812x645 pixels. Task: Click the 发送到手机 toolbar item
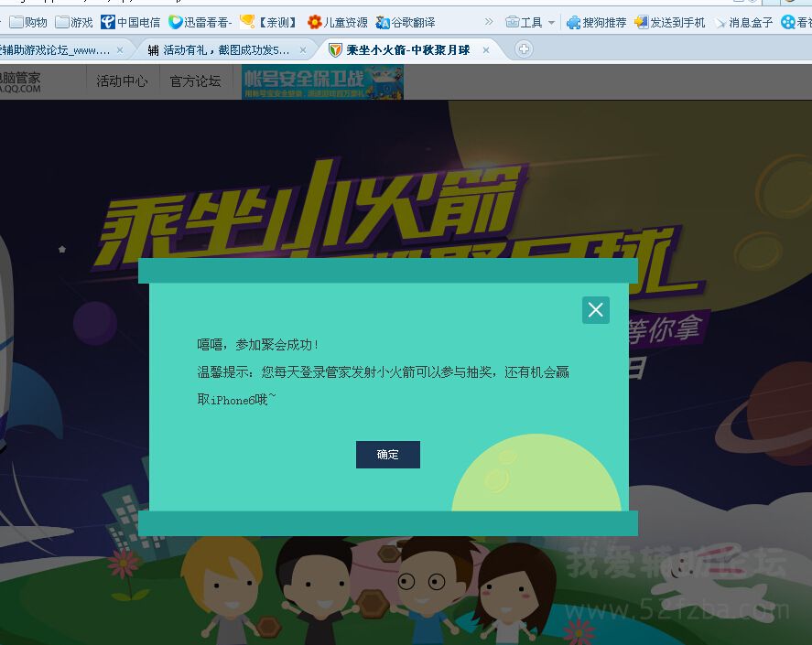(669, 22)
